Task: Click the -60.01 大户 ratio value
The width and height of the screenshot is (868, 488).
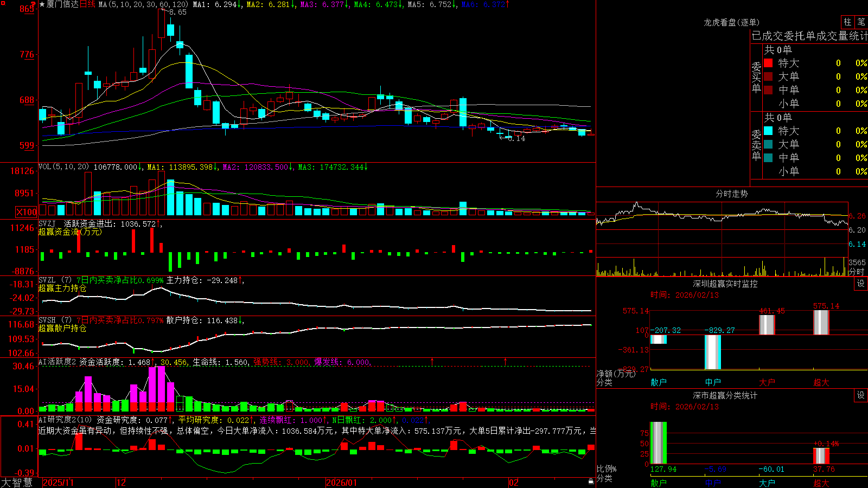Action: click(771, 469)
